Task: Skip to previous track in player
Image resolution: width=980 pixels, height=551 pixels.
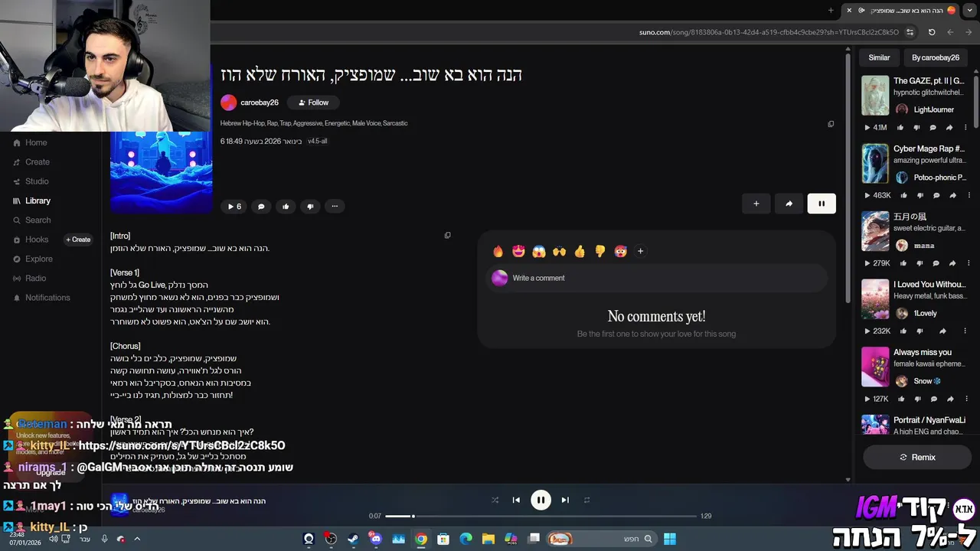Action: (x=516, y=500)
